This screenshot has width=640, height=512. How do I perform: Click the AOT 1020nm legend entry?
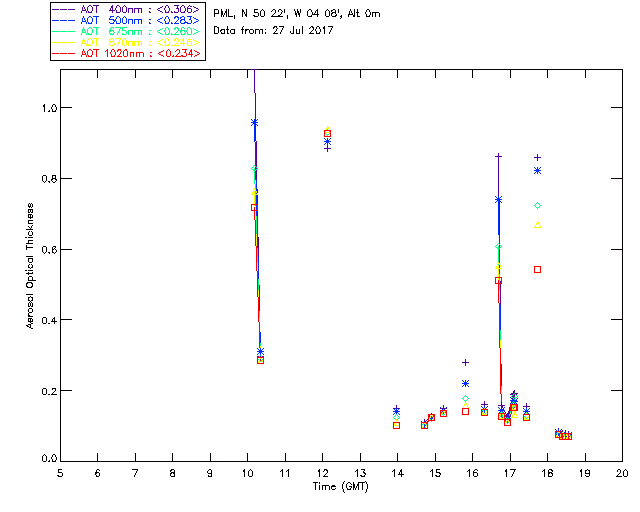point(127,53)
